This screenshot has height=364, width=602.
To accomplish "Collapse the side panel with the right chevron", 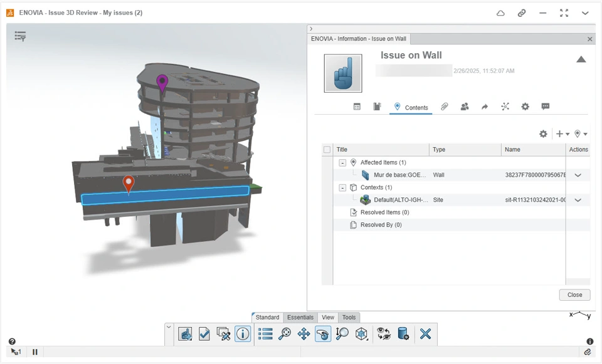I will tap(311, 29).
